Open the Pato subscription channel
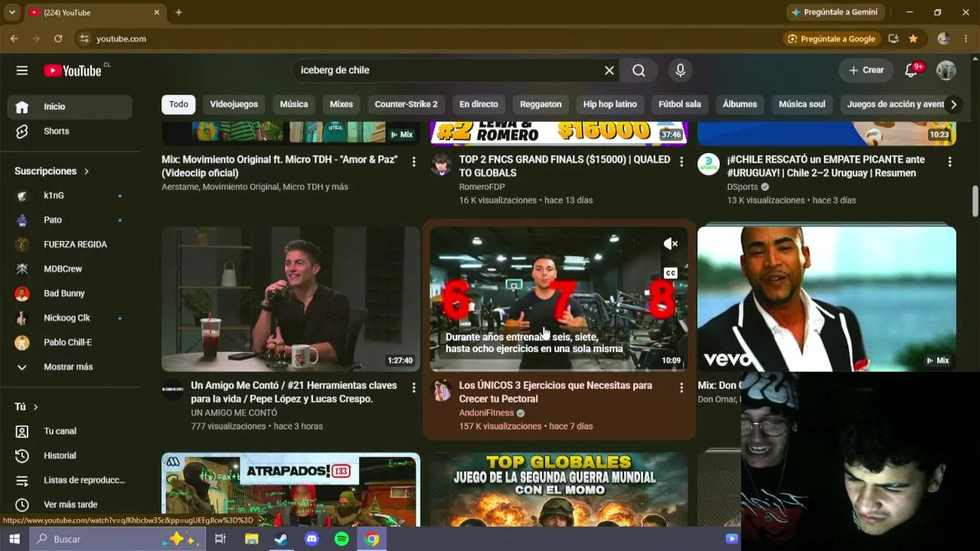The image size is (980, 551). tap(70, 220)
